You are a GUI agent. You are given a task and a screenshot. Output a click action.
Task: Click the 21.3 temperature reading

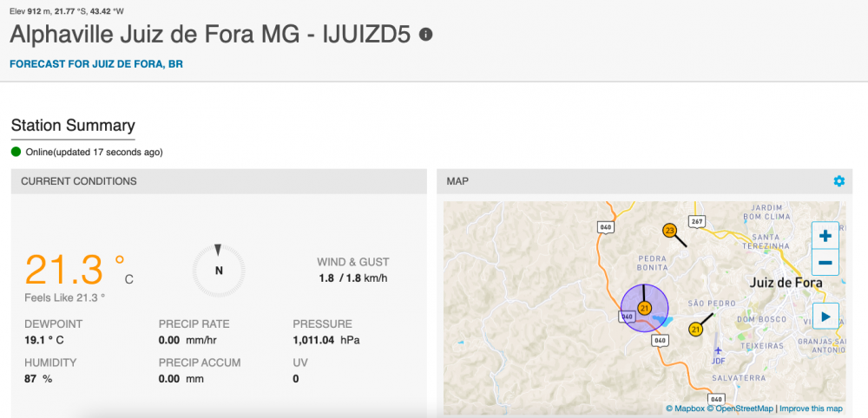(x=65, y=270)
